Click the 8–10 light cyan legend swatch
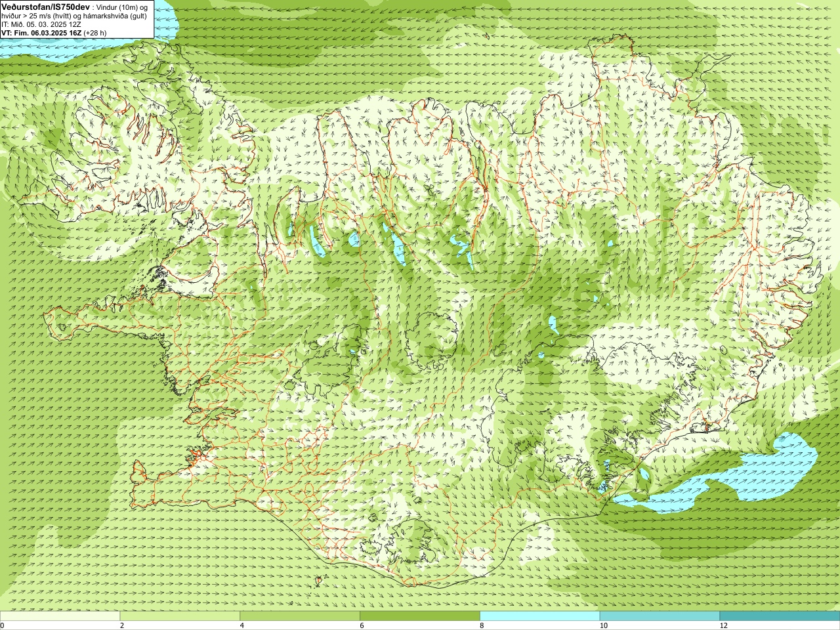840x630 pixels. [x=540, y=616]
